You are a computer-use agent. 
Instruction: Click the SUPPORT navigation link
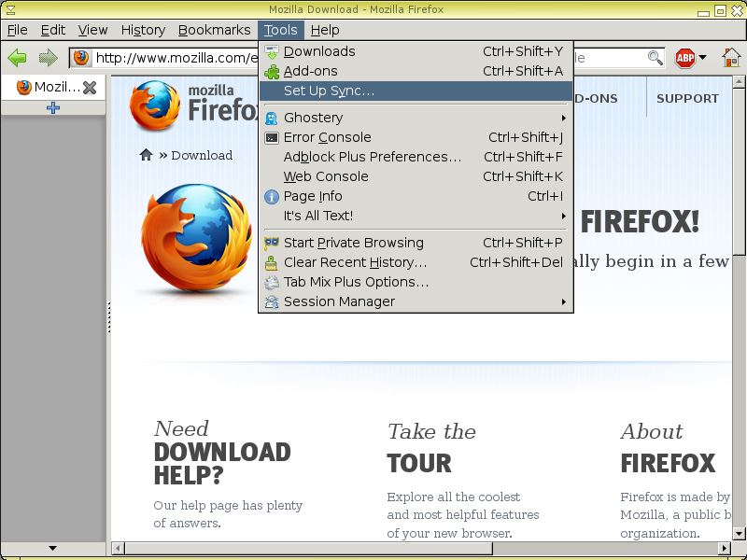(687, 99)
